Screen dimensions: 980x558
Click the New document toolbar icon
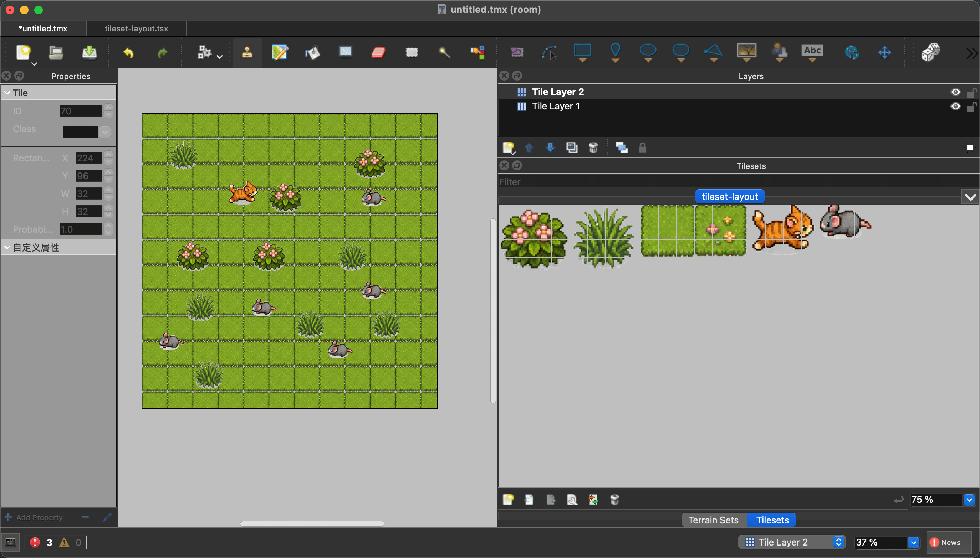pyautogui.click(x=24, y=52)
